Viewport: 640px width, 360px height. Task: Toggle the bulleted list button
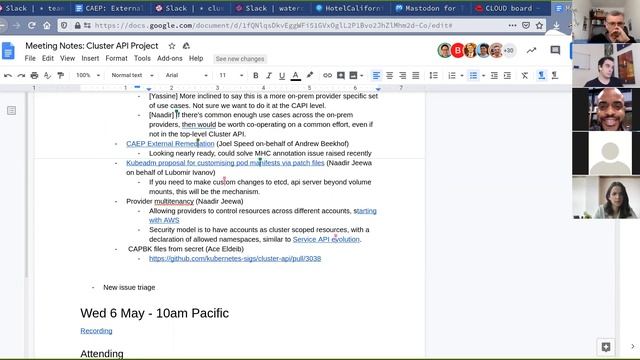click(x=473, y=76)
